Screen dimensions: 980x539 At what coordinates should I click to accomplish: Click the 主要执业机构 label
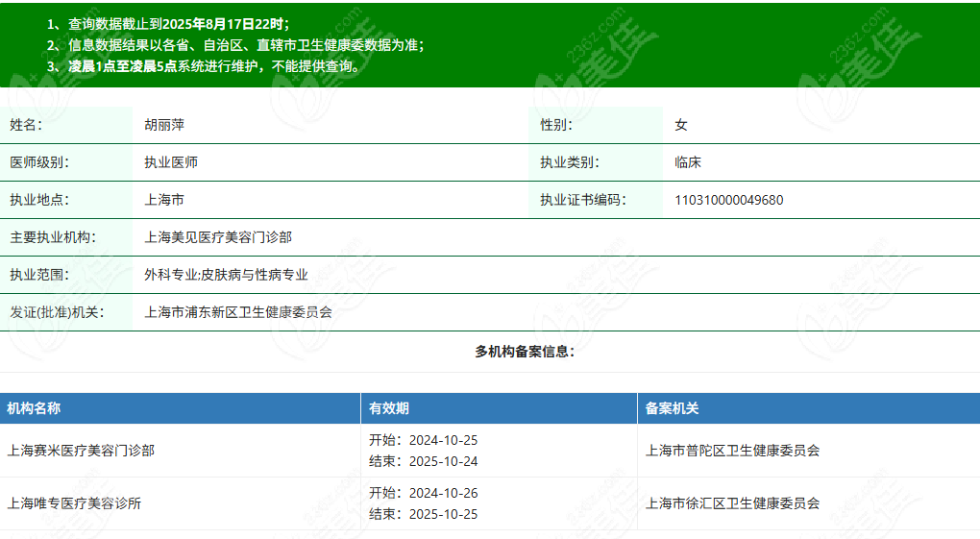(53, 237)
